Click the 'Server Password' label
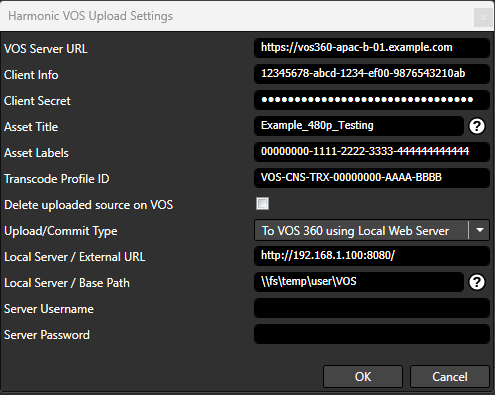 point(47,335)
